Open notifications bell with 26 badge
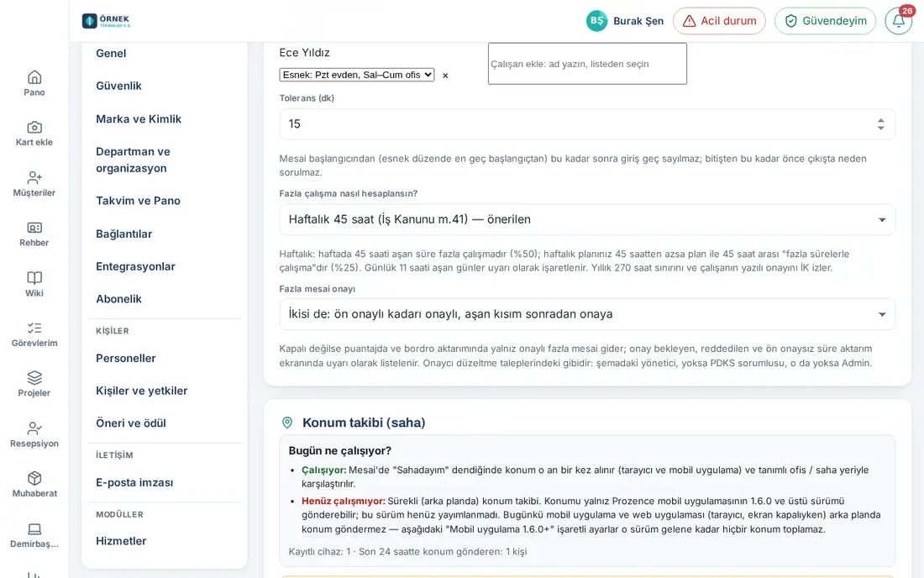Image resolution: width=924 pixels, height=578 pixels. pos(899,21)
